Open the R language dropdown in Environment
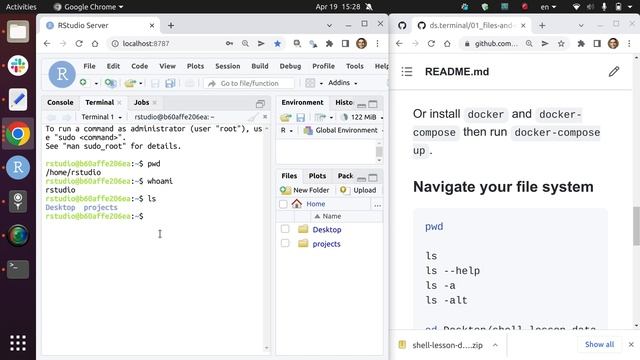 click(287, 131)
